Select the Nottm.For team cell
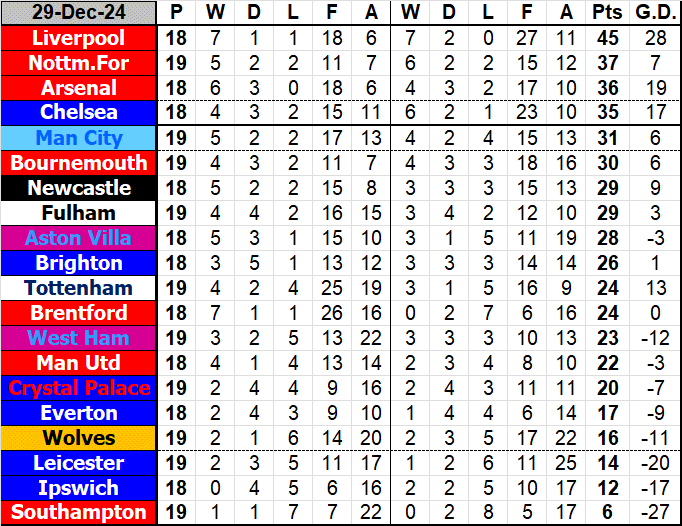The width and height of the screenshot is (682, 526). point(79,63)
